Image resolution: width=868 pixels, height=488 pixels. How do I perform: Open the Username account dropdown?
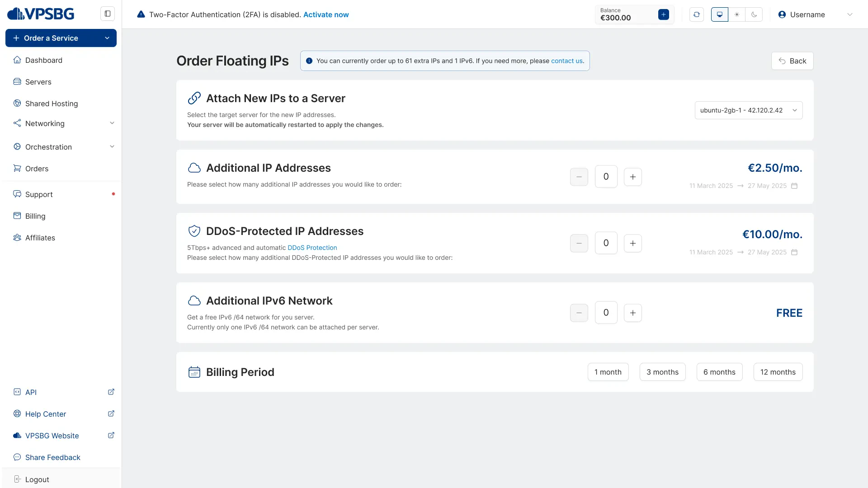pos(815,14)
